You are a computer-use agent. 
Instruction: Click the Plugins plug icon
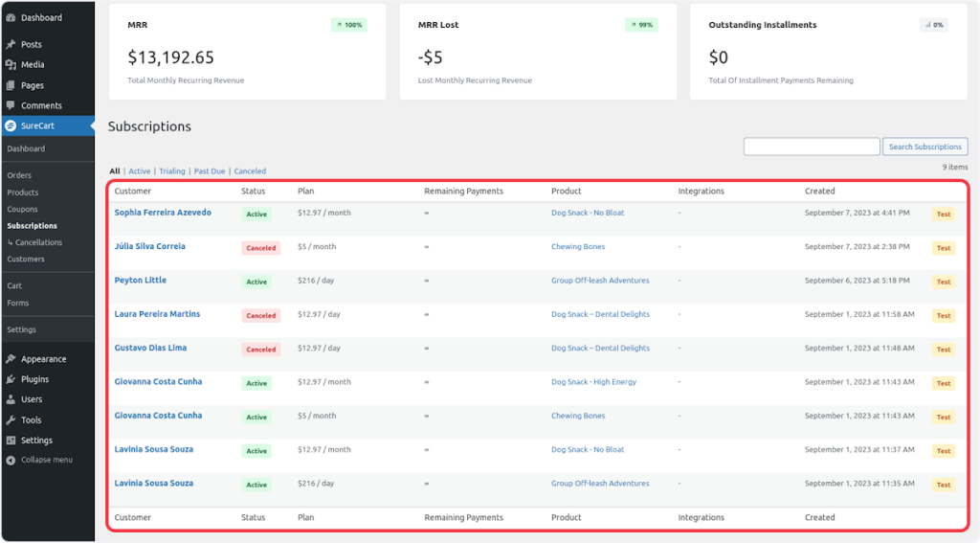coord(11,379)
